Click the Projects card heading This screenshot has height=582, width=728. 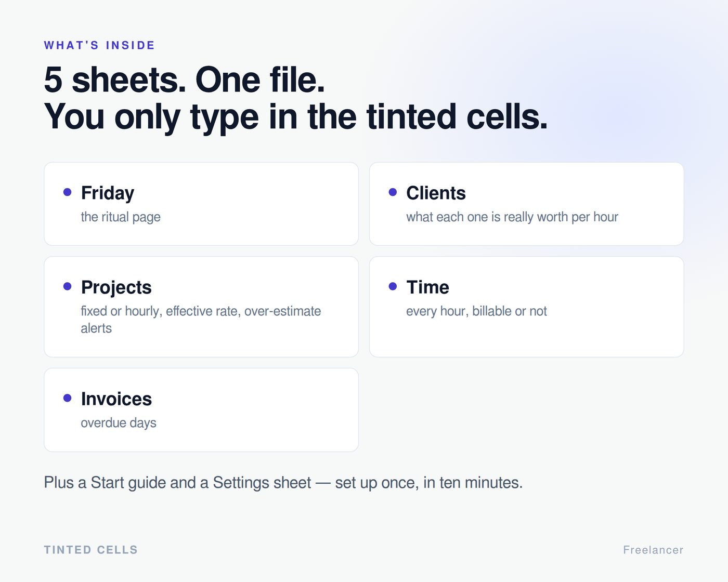click(116, 287)
